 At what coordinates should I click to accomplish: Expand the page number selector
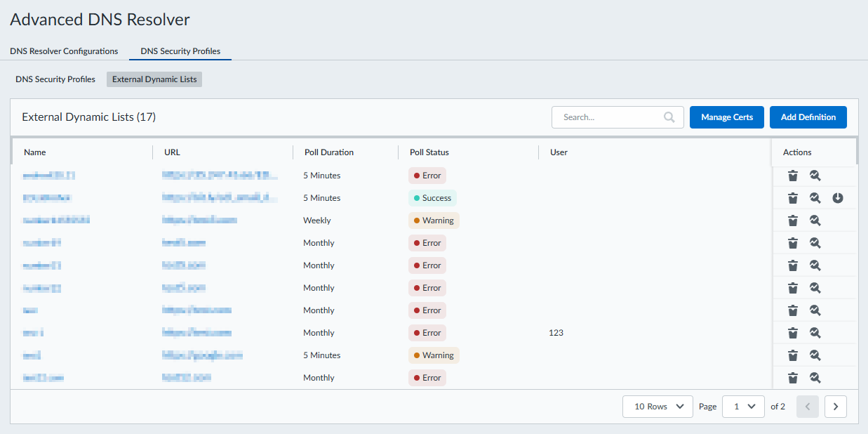[x=743, y=407]
